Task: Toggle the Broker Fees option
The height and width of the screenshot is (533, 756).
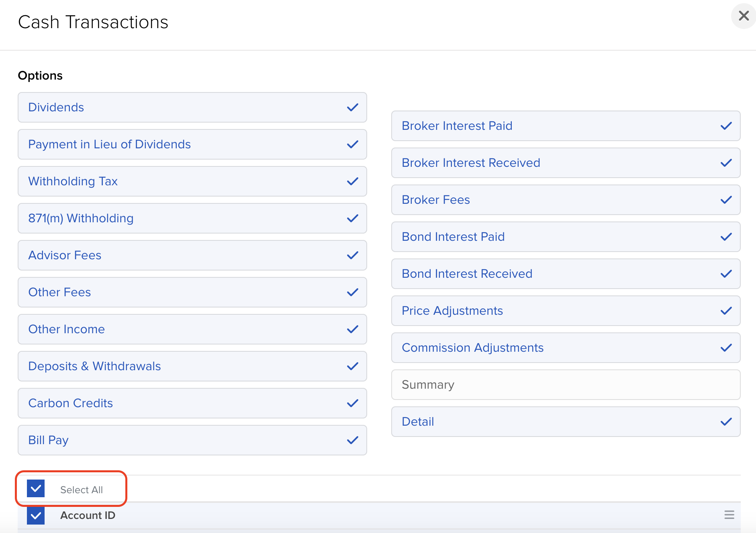Action: pos(566,200)
